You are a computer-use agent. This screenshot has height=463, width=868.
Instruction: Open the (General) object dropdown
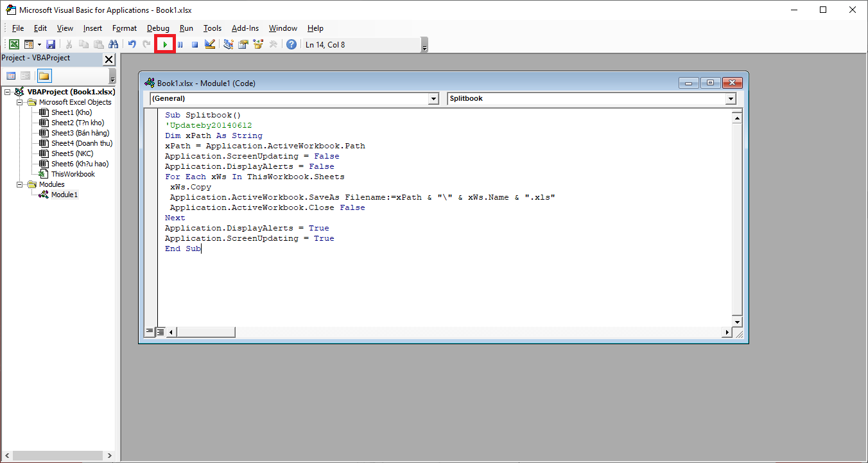(x=433, y=99)
